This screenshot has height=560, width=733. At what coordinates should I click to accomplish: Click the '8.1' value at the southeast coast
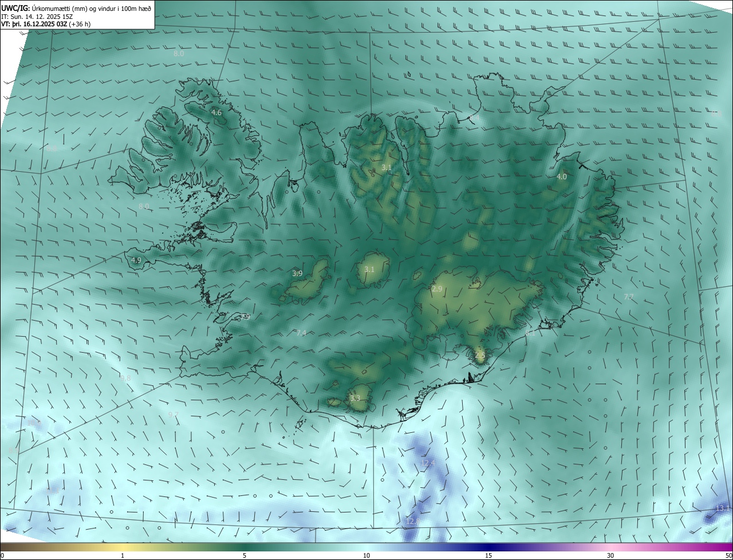pyautogui.click(x=530, y=333)
